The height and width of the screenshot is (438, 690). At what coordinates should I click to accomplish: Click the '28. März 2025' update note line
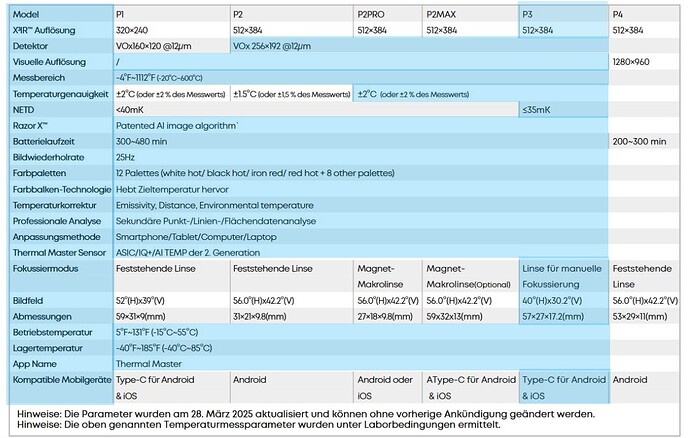[x=306, y=414]
